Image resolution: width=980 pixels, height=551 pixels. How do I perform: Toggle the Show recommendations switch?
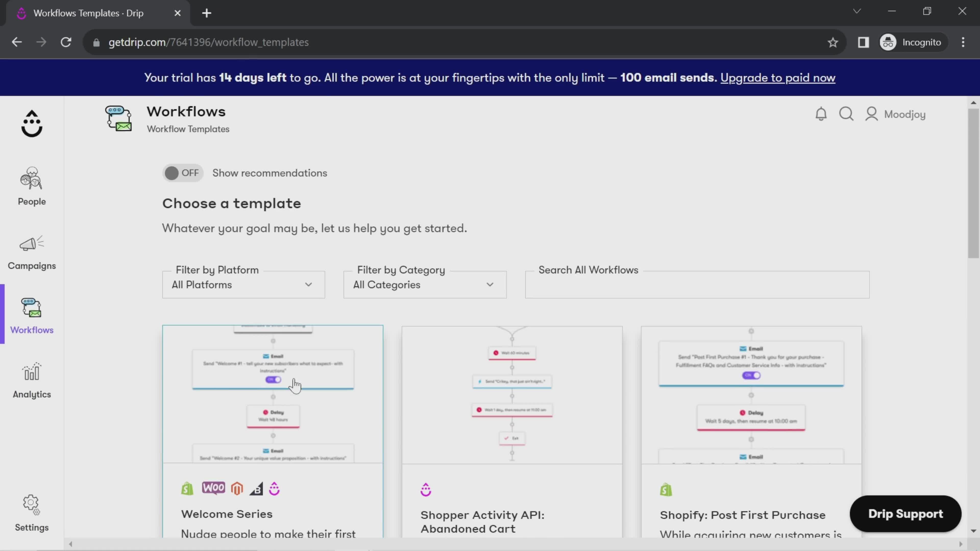(x=182, y=173)
